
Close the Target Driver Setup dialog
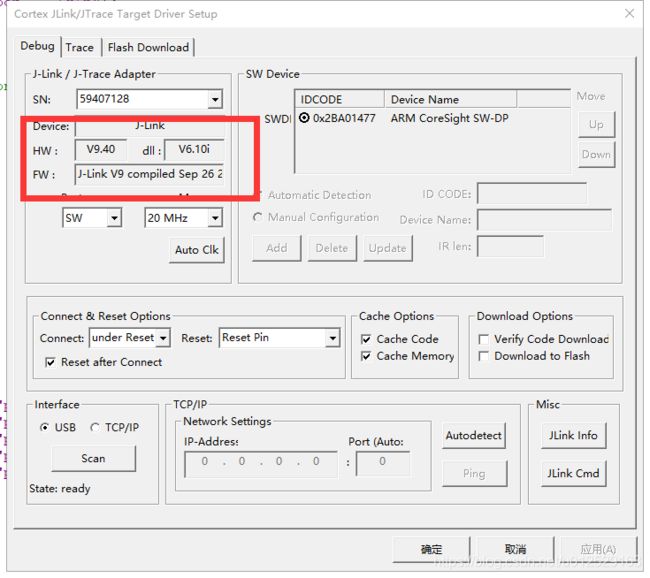click(630, 14)
